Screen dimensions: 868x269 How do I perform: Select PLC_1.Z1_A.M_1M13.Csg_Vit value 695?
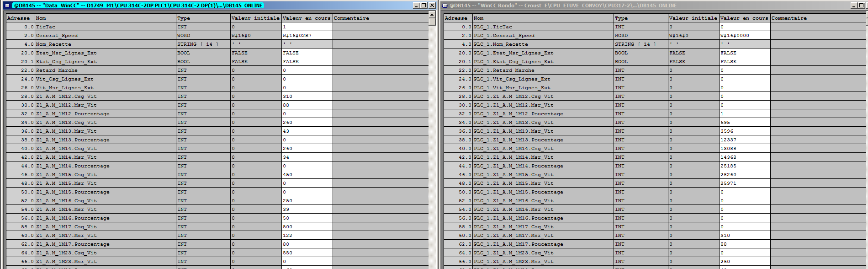coord(744,123)
